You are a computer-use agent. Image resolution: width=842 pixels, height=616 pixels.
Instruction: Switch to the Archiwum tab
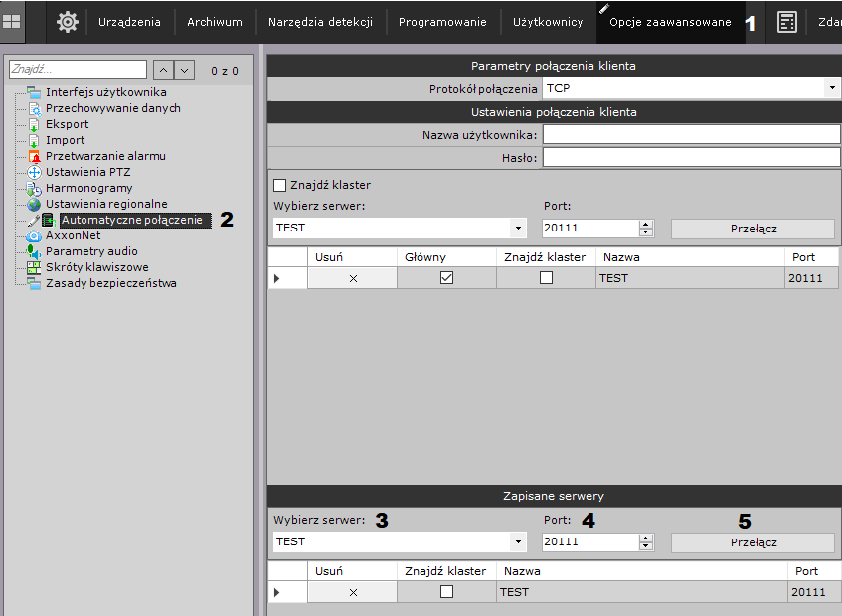[x=215, y=22]
